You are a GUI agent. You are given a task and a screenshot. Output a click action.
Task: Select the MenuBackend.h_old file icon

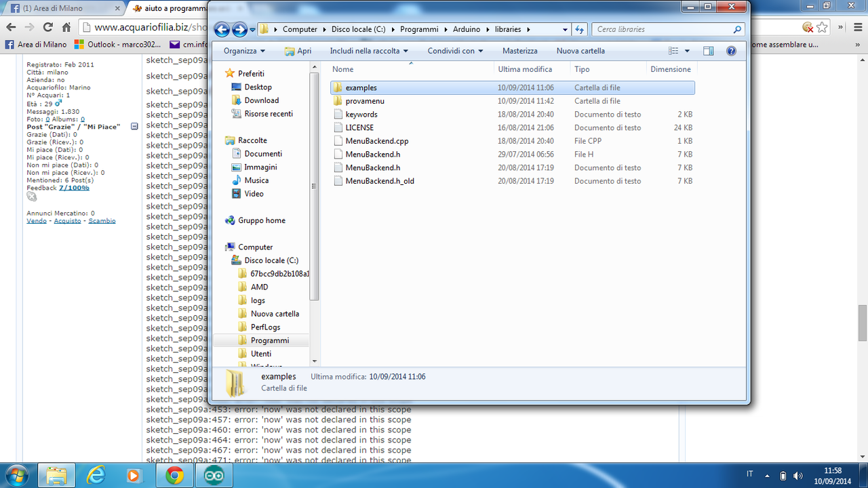pos(339,181)
